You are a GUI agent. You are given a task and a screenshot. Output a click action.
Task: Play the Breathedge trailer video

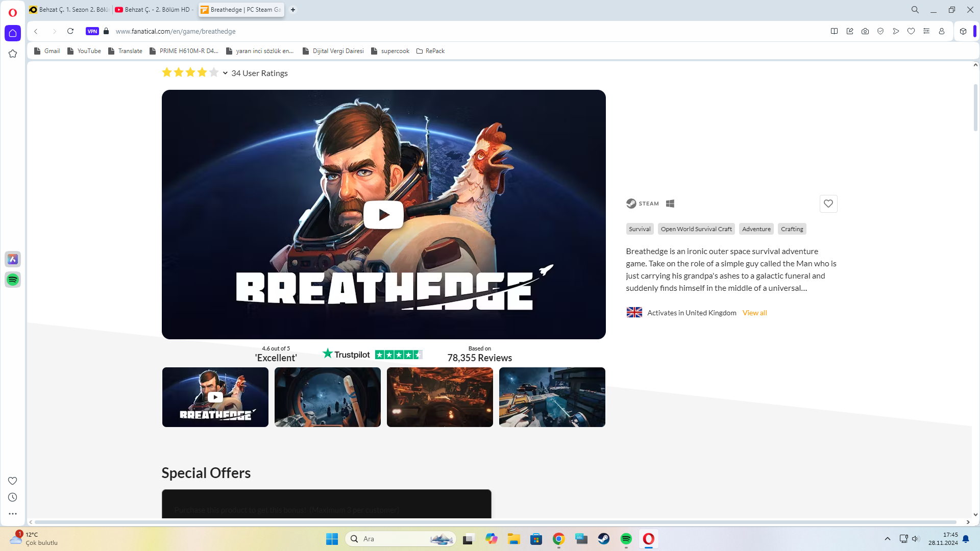pyautogui.click(x=383, y=215)
